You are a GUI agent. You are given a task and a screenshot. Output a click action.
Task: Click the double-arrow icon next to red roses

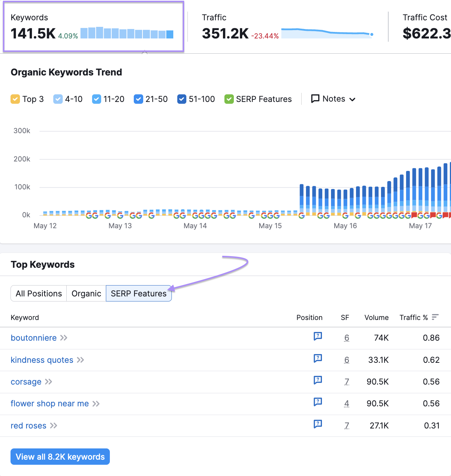pyautogui.click(x=54, y=426)
